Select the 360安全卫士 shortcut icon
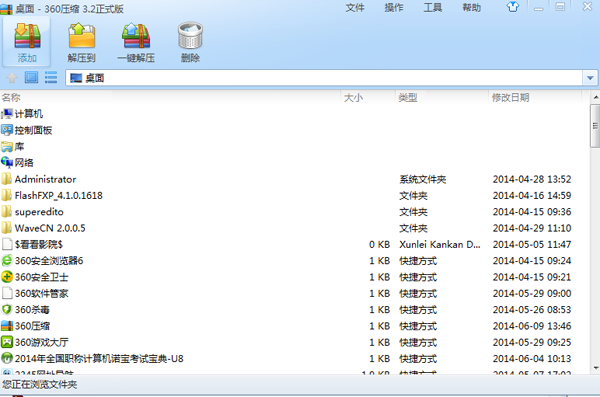The image size is (600, 397). point(7,277)
